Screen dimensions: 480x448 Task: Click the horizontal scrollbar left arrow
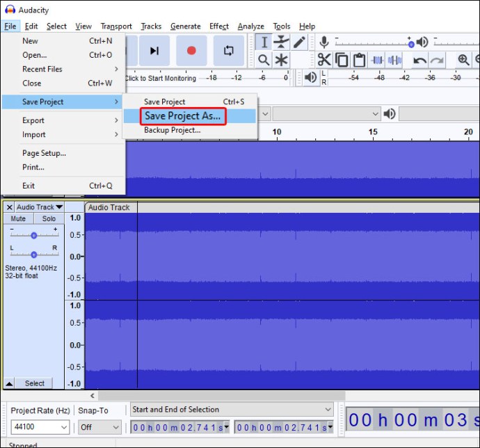[x=93, y=396]
